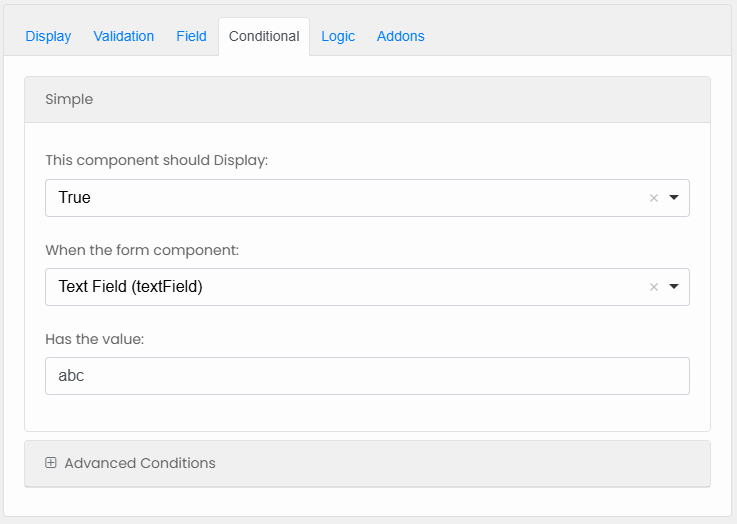The width and height of the screenshot is (737, 524).
Task: Switch to the Logic tab
Action: (338, 36)
